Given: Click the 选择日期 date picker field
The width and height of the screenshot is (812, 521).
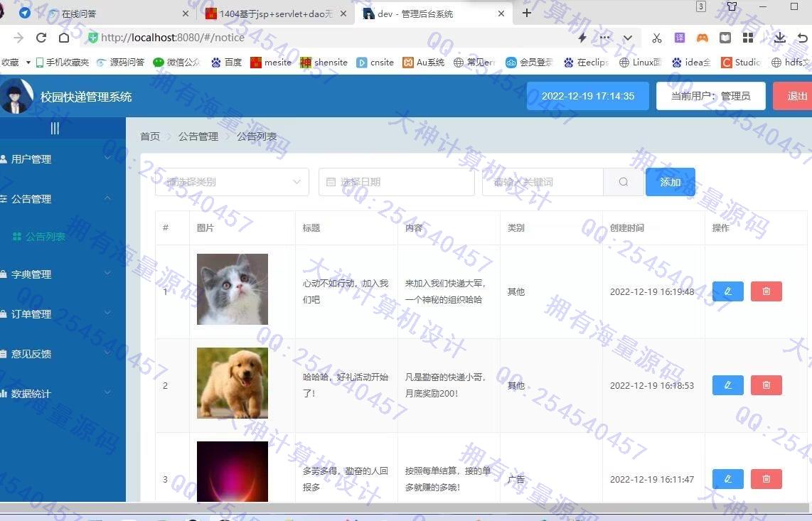Looking at the screenshot, I should (x=396, y=182).
